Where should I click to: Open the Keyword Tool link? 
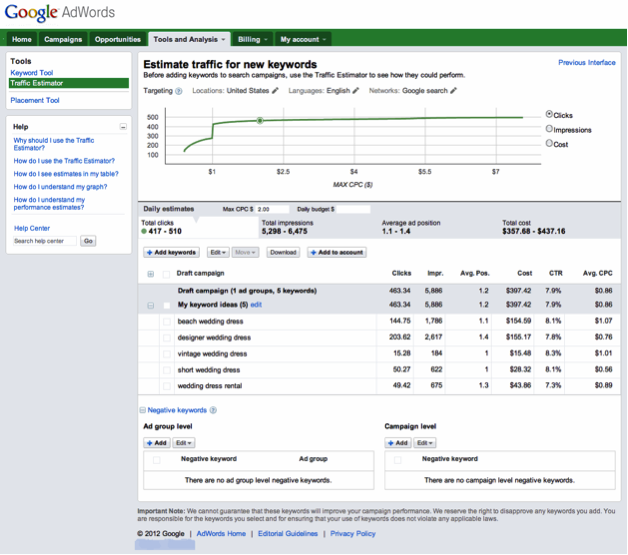[32, 73]
